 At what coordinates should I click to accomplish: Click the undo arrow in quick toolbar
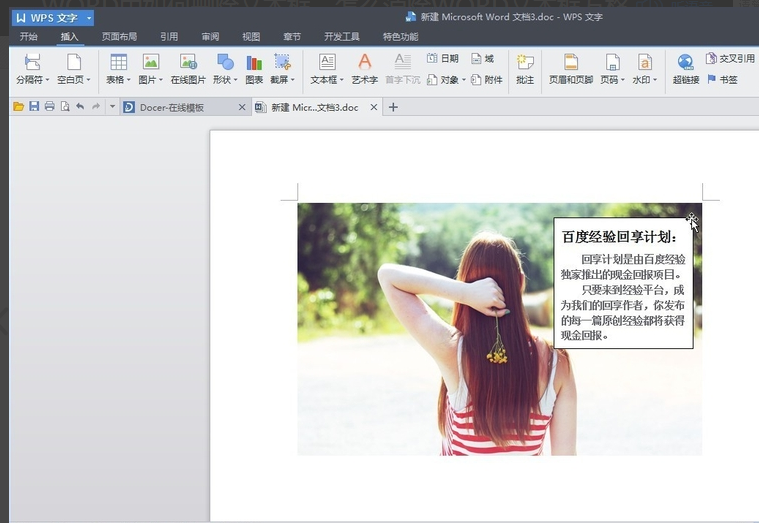click(80, 107)
